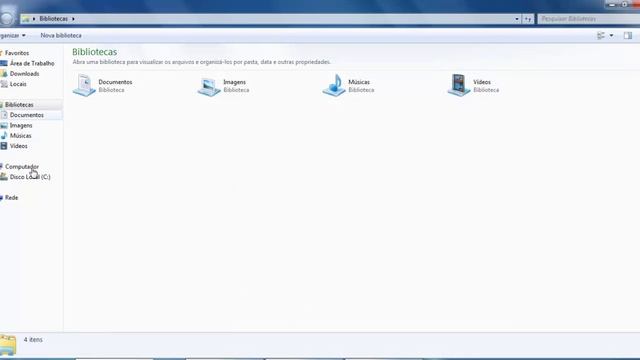This screenshot has height=360, width=640.
Task: Click the Músicas note icon in sidebar
Action: [x=4, y=136]
